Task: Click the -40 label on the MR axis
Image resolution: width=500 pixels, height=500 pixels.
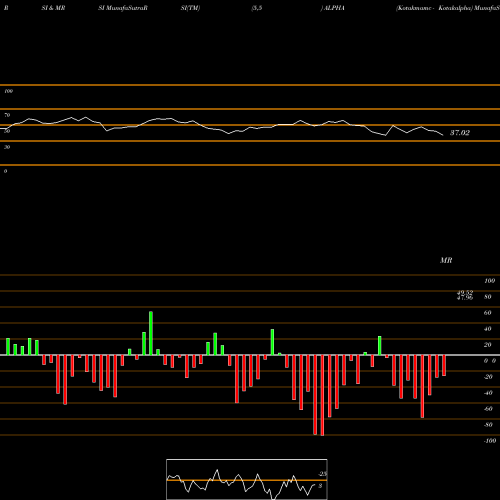Action: point(488,393)
